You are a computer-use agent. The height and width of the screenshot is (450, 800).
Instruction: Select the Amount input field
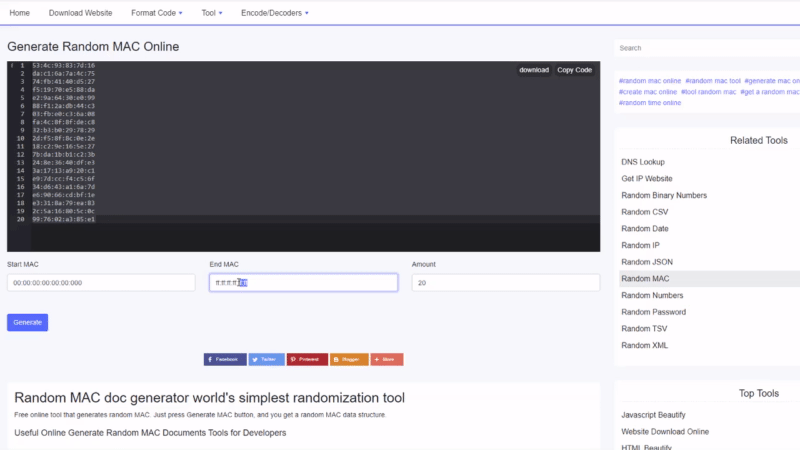(505, 283)
